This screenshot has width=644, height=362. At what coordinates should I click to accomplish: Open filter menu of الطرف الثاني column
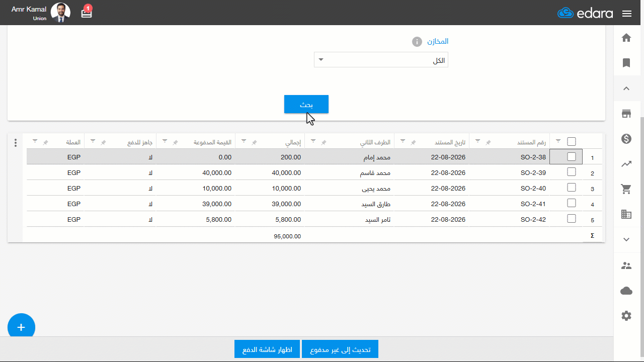point(313,141)
